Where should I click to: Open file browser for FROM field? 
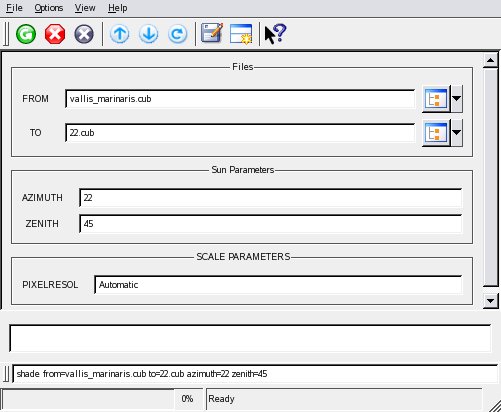[436, 99]
